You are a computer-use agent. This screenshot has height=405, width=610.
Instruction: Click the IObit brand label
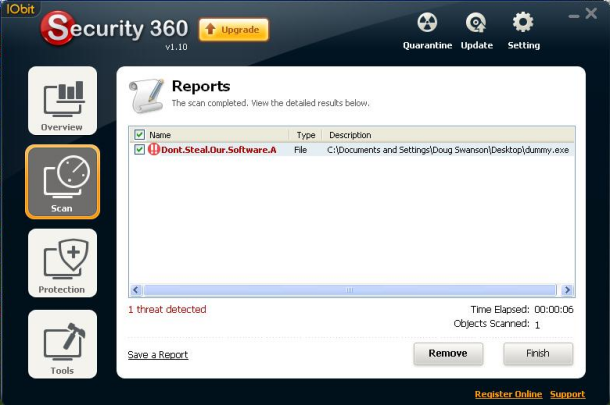20,9
